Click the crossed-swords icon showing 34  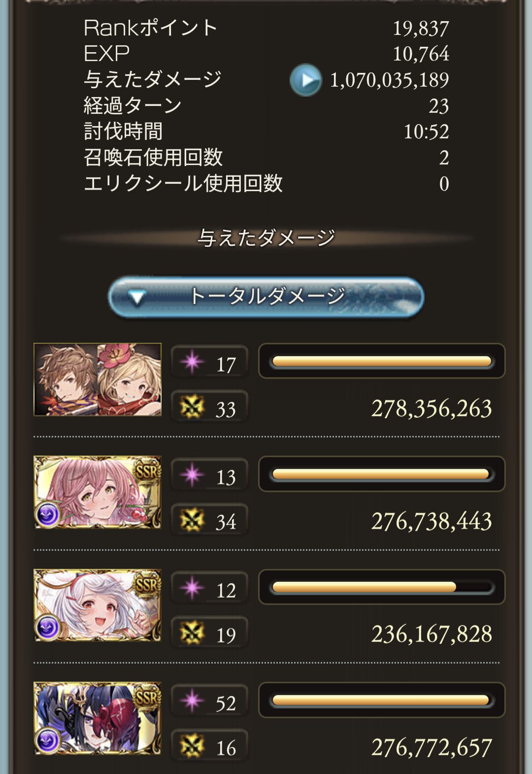[192, 520]
